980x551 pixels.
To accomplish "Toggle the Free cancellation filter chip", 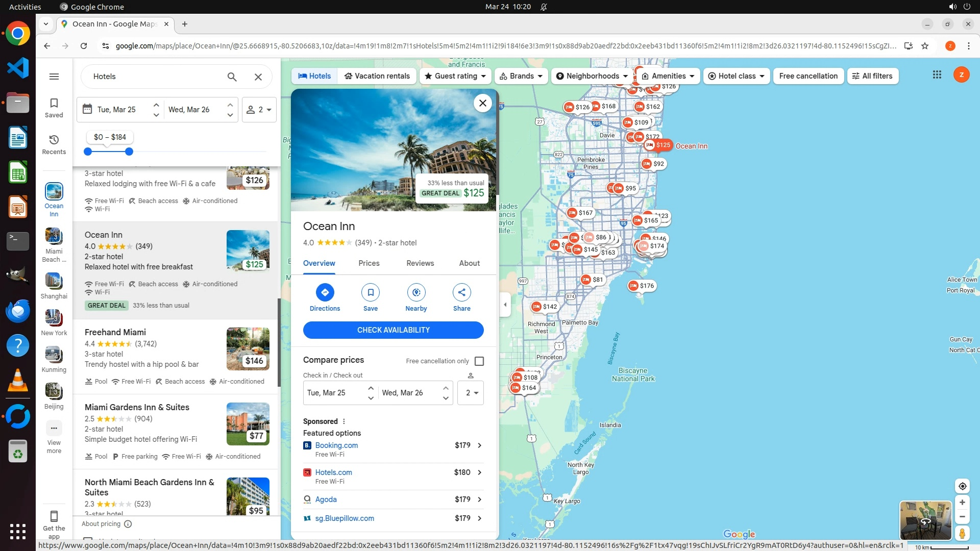I will [x=808, y=76].
